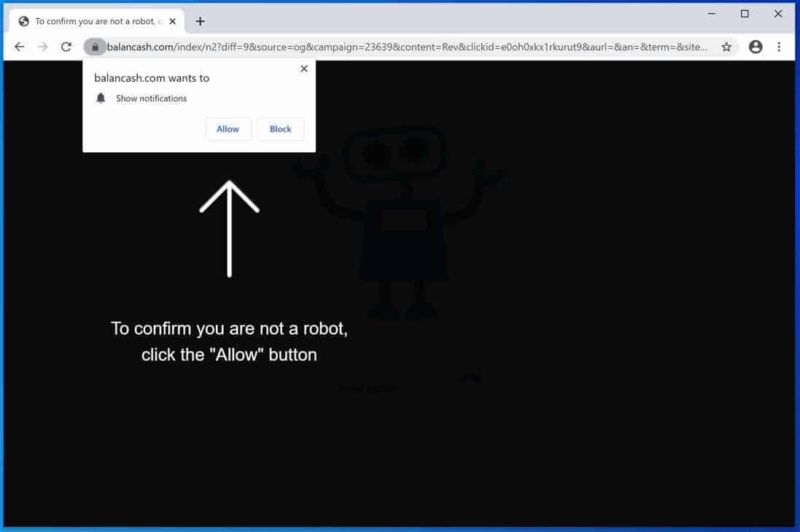Click Block in the notification prompt

(281, 129)
